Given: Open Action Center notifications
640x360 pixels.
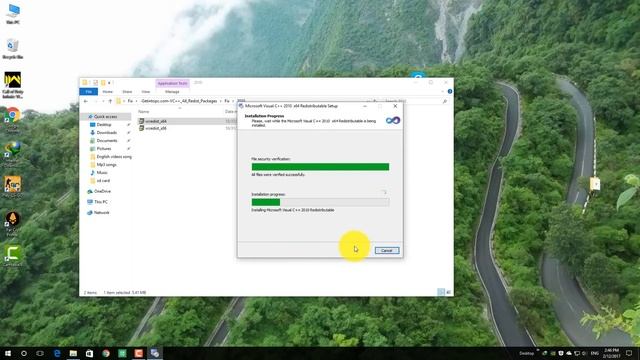Looking at the screenshot, I should point(629,353).
